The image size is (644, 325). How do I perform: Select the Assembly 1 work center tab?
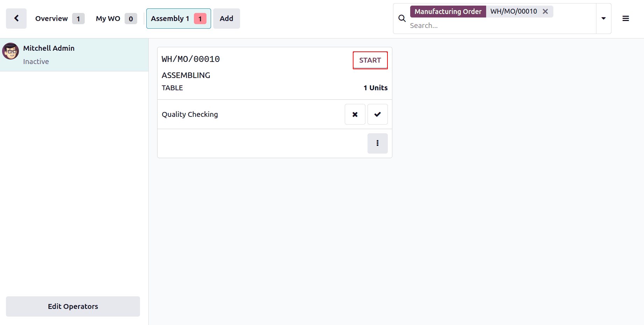178,19
